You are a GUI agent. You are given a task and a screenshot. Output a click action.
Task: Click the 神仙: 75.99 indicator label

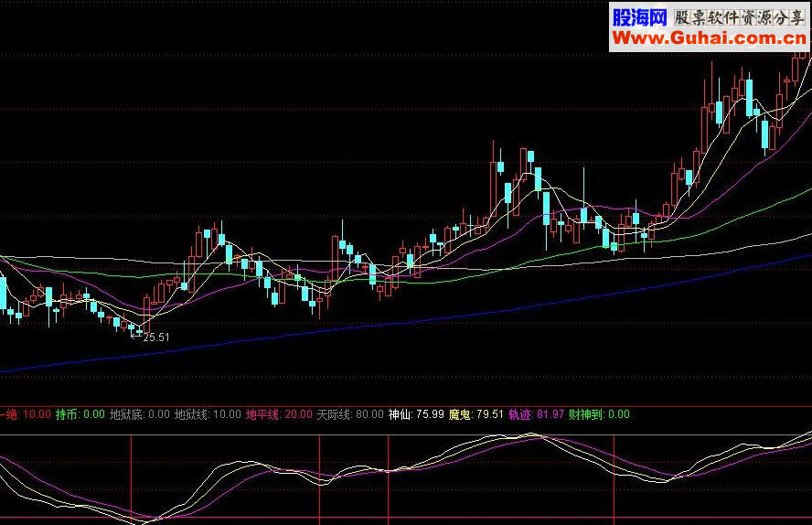tap(416, 414)
